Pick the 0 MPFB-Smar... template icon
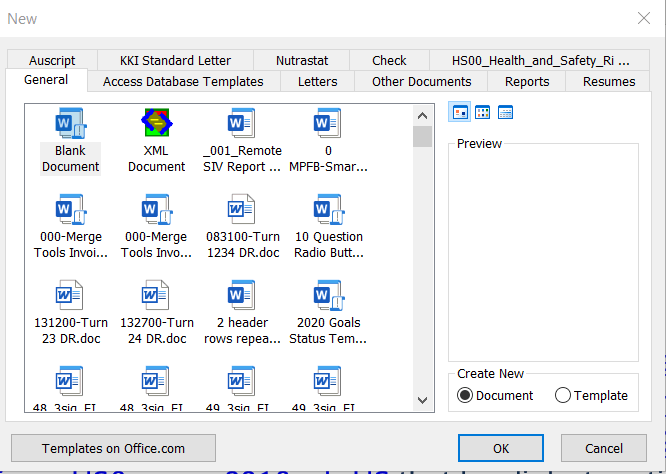The width and height of the screenshot is (666, 474). coord(327,123)
